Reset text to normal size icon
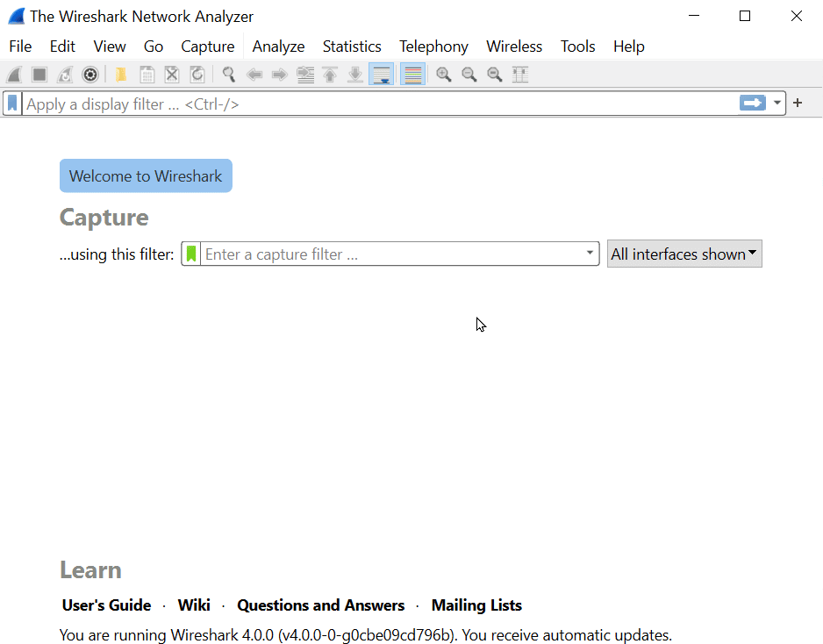This screenshot has width=823, height=644. pyautogui.click(x=495, y=75)
